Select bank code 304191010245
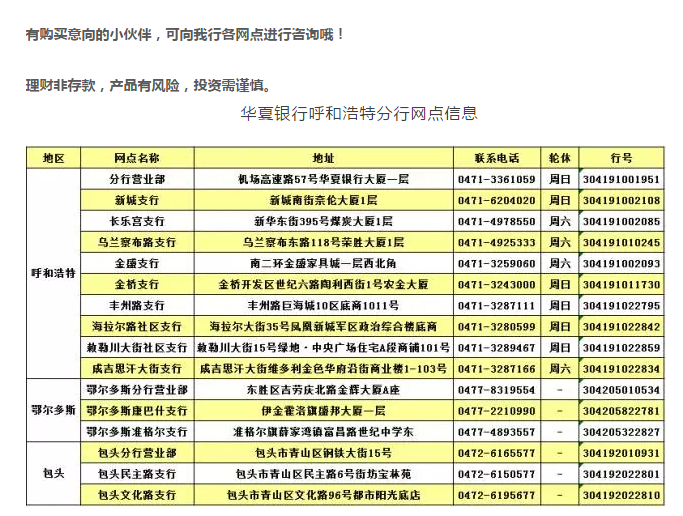683x516 pixels. click(622, 242)
